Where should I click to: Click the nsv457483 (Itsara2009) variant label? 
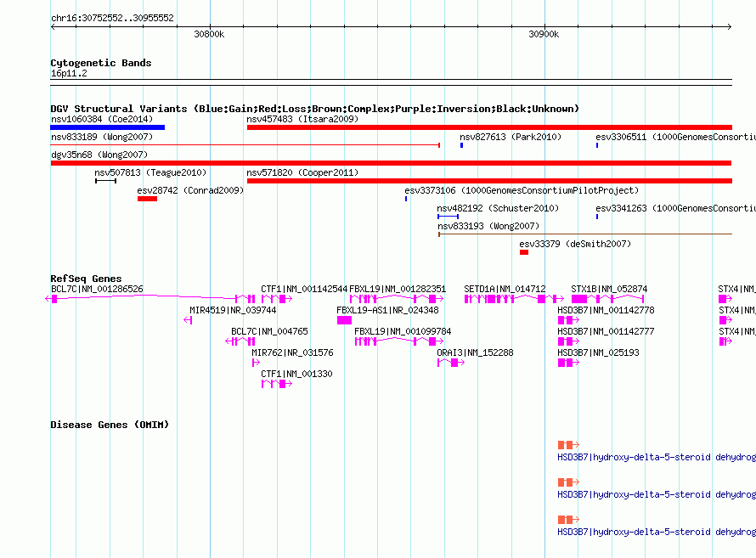click(302, 119)
